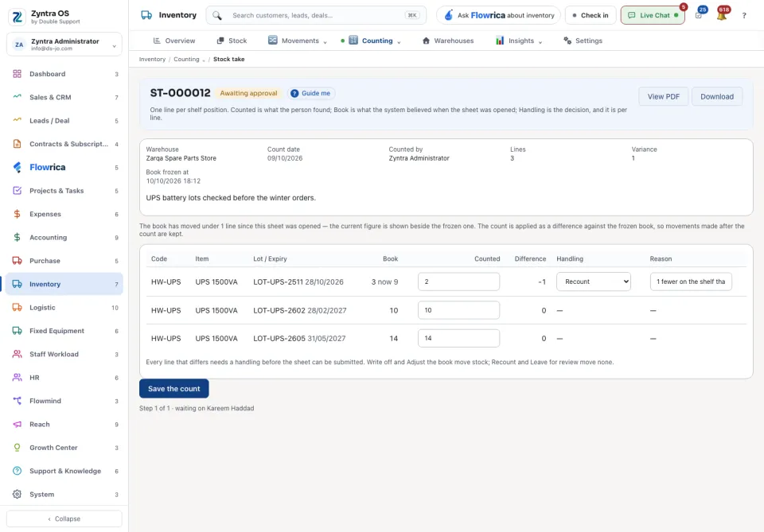Go to Expenses in sidebar
The width and height of the screenshot is (764, 532).
(64, 214)
